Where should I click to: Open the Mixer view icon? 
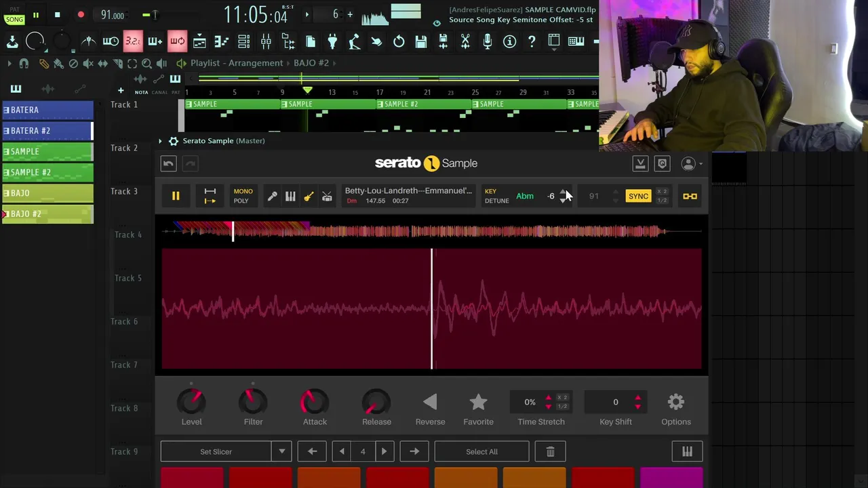coord(266,42)
